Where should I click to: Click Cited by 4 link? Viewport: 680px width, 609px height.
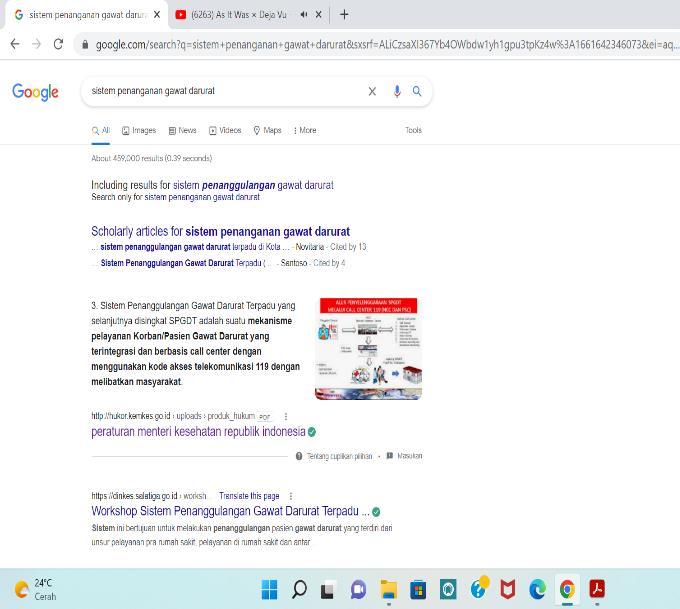(x=329, y=263)
